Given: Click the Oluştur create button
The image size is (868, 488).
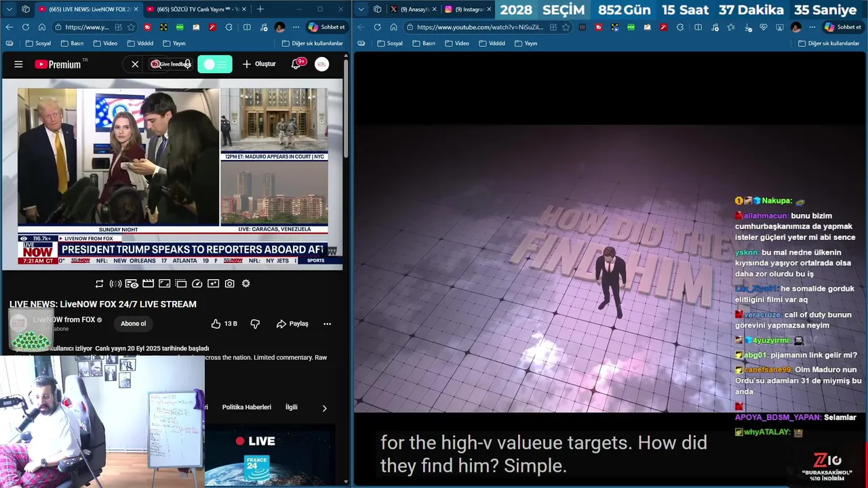Looking at the screenshot, I should click(x=259, y=64).
